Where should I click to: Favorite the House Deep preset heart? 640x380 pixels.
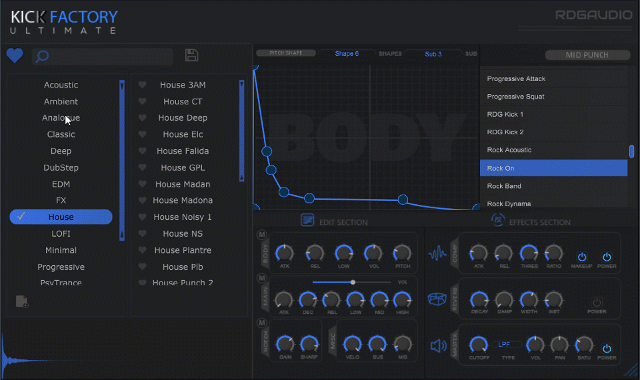click(142, 118)
